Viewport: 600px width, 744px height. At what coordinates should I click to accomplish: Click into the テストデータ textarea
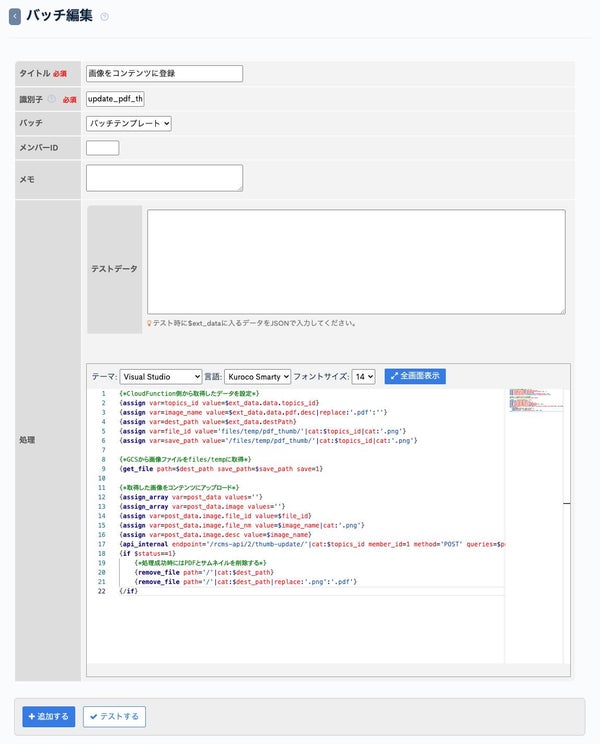pos(356,262)
